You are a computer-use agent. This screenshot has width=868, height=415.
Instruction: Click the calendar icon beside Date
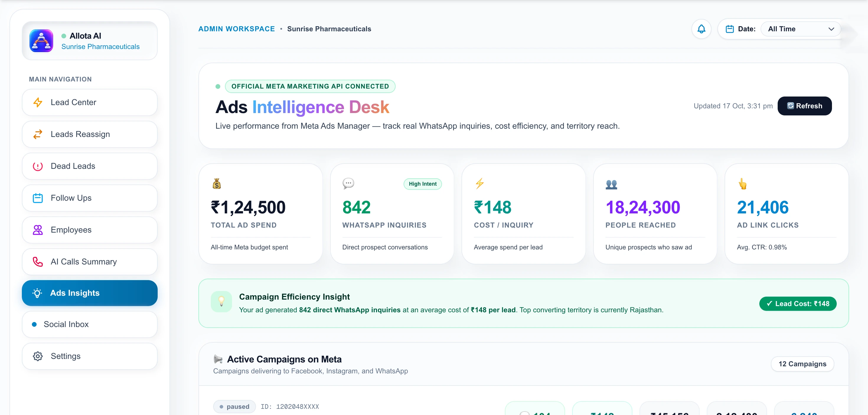point(730,29)
